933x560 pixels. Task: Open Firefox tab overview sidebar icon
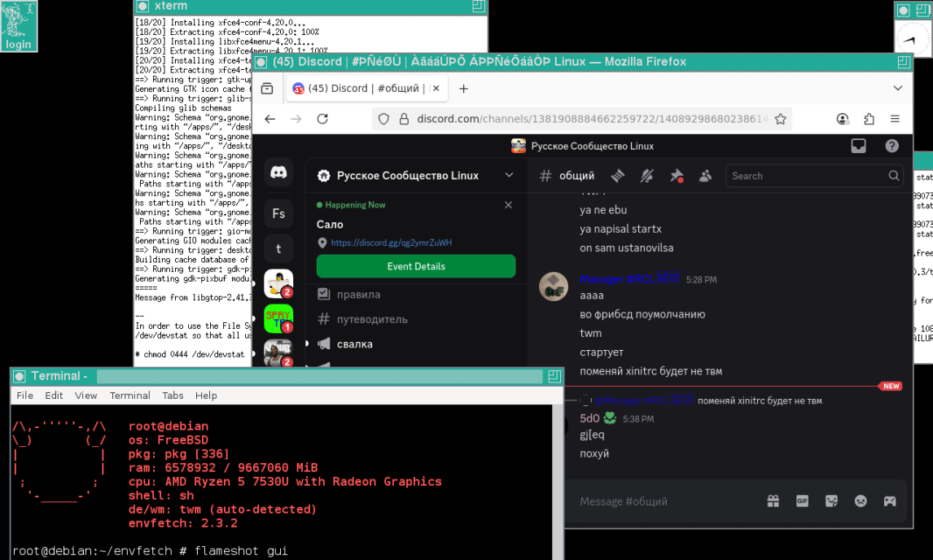click(267, 89)
